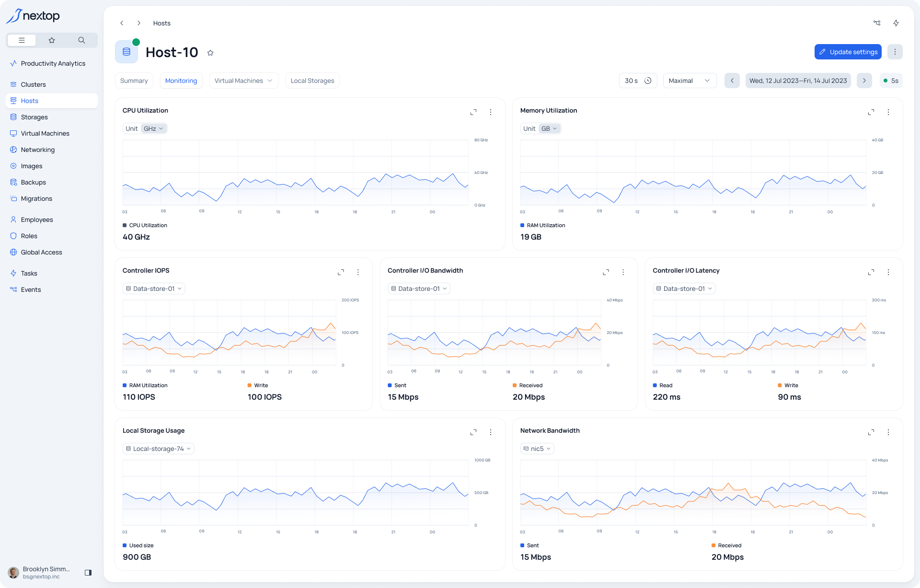
Task: Open Global Access in sidebar
Action: (52, 252)
